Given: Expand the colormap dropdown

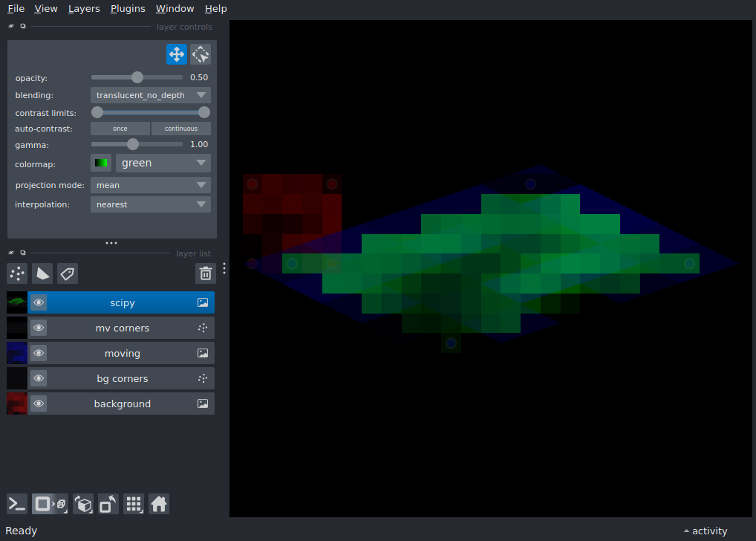Looking at the screenshot, I should (x=163, y=163).
